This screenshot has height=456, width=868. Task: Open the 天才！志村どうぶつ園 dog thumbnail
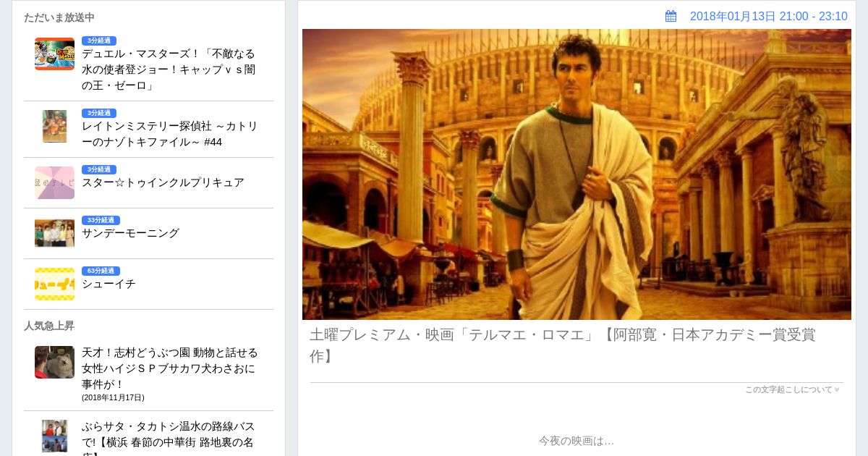[x=54, y=362]
